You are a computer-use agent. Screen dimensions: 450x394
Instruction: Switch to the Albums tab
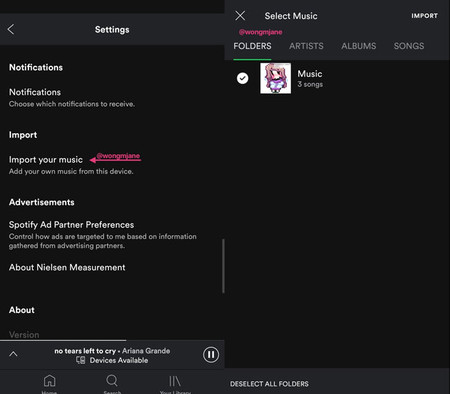coord(359,46)
